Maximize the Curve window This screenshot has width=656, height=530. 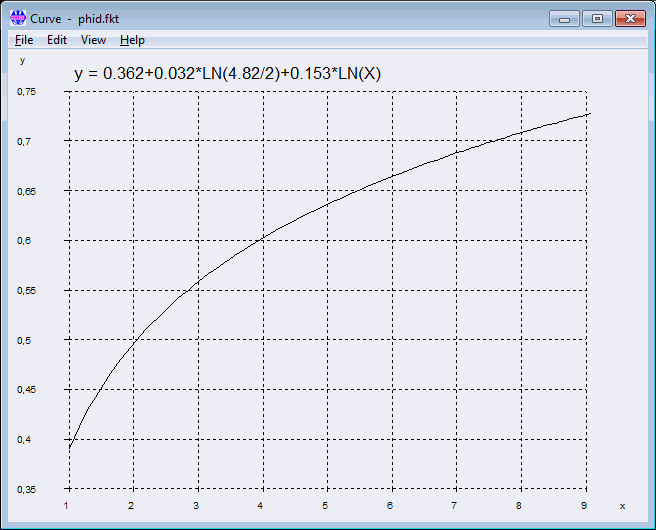coord(597,19)
